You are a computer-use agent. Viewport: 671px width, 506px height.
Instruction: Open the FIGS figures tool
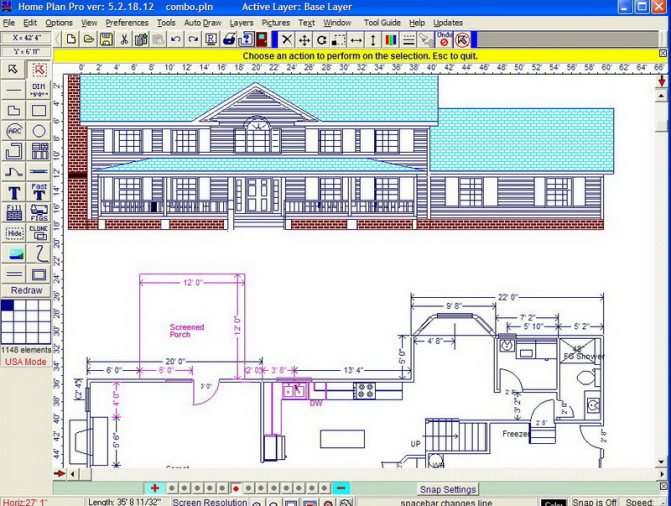tap(39, 213)
